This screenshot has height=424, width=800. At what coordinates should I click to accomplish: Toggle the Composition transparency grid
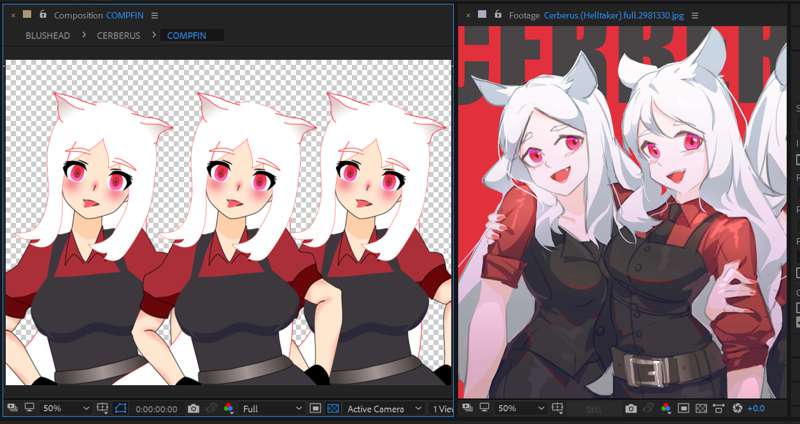coord(334,409)
